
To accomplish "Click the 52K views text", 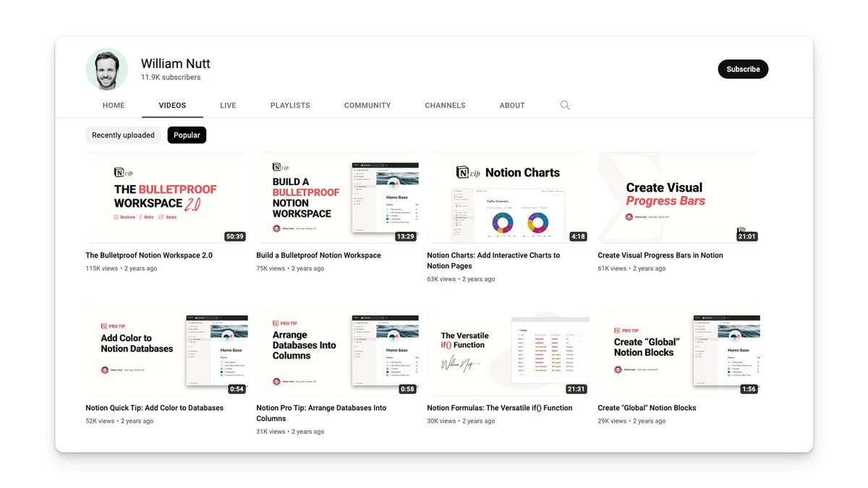I will tap(100, 421).
